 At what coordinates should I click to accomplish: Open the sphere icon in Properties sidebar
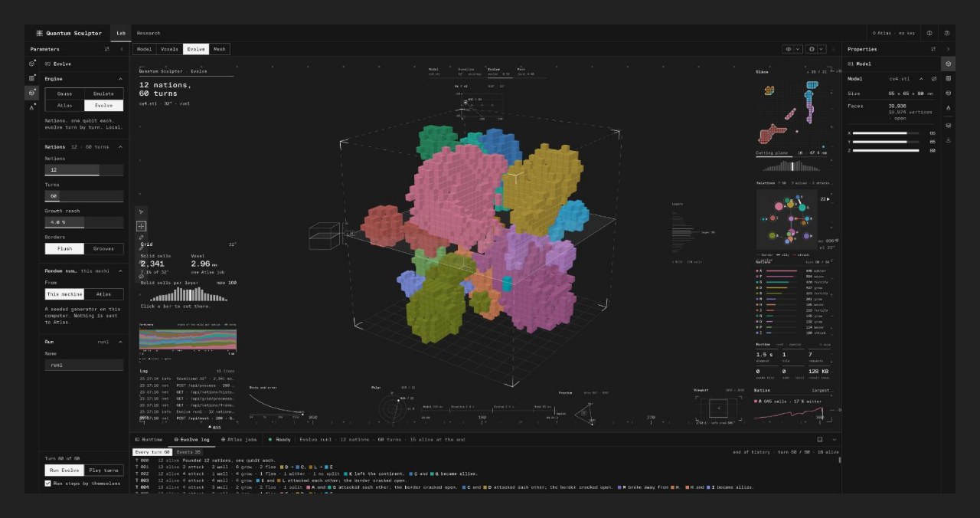tap(949, 93)
